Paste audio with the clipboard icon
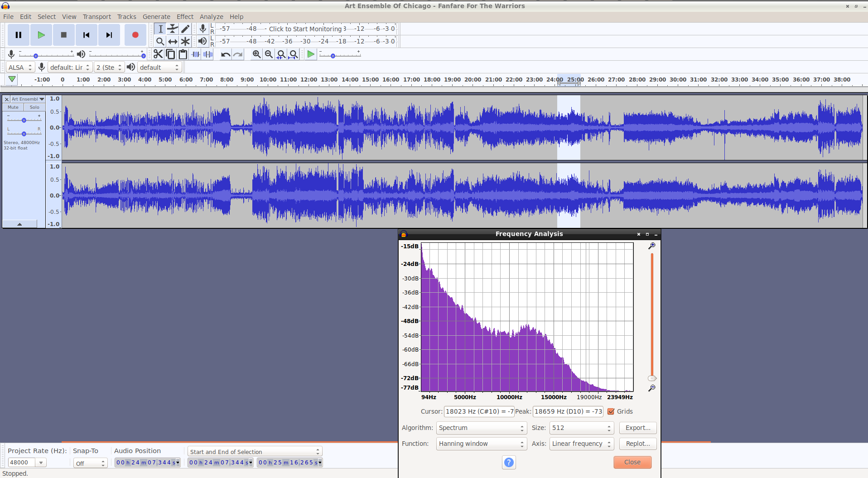Screen dimensions: 868x478 183,54
